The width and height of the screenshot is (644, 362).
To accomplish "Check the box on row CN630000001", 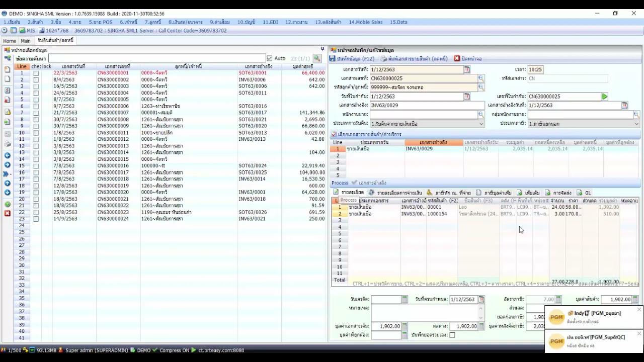I will pos(36,73).
